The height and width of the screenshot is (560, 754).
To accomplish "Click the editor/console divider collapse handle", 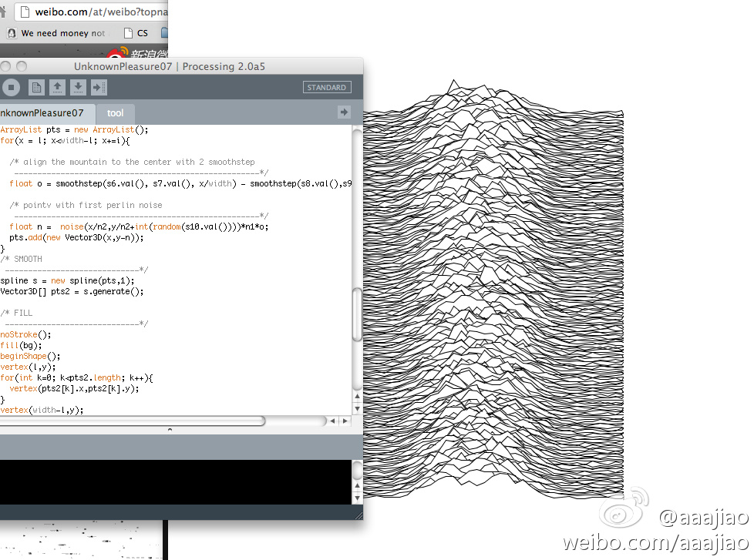I will click(x=170, y=430).
